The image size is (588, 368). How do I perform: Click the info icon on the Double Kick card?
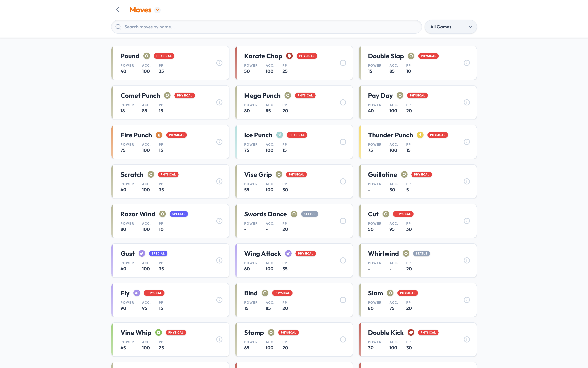[x=467, y=339]
